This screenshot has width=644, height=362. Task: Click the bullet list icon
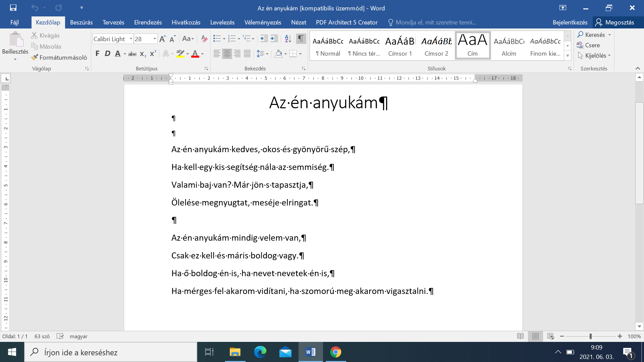pos(217,39)
